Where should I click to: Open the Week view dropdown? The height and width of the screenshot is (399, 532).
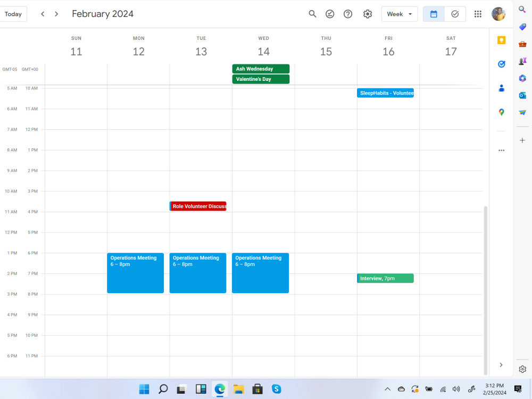400,14
